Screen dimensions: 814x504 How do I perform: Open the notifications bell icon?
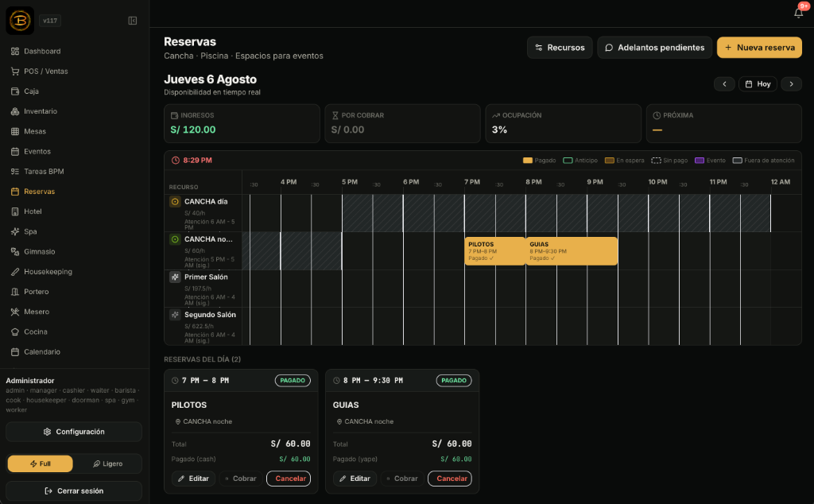tap(798, 13)
